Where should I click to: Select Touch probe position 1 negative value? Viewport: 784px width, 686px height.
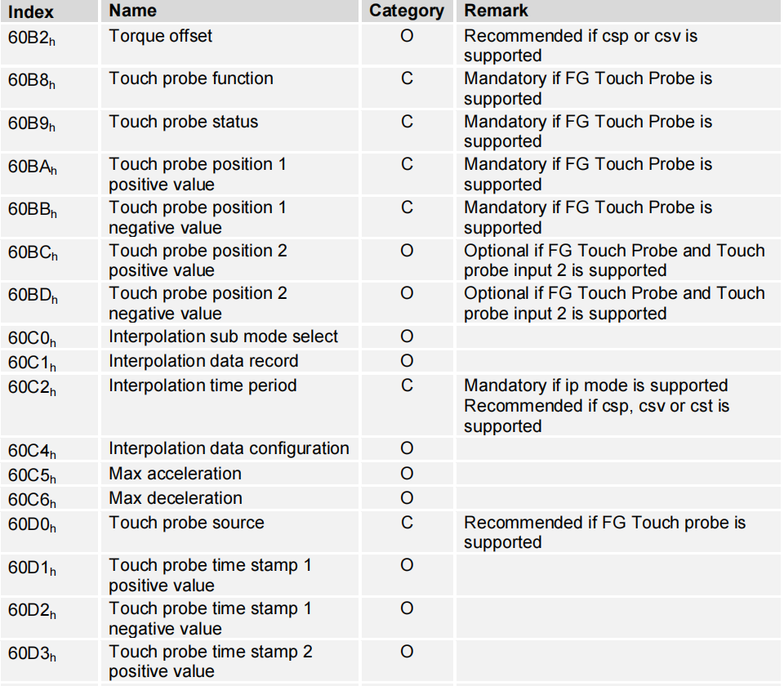(x=198, y=217)
